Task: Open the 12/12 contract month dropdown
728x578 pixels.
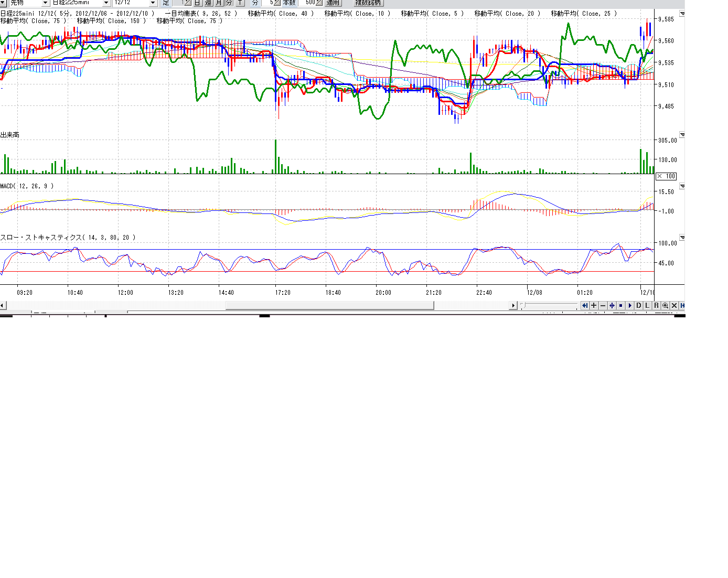Action: 153,3
